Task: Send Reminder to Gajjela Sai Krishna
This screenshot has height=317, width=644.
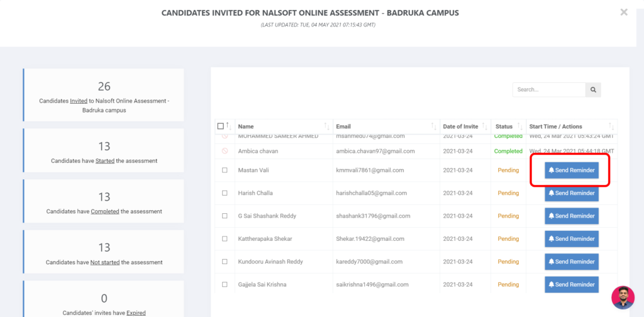Action: (x=572, y=284)
